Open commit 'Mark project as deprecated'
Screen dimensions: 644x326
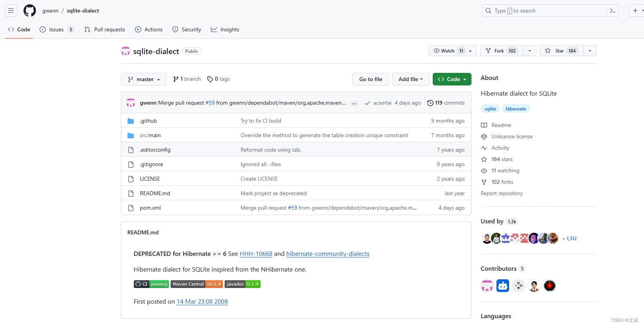point(273,194)
